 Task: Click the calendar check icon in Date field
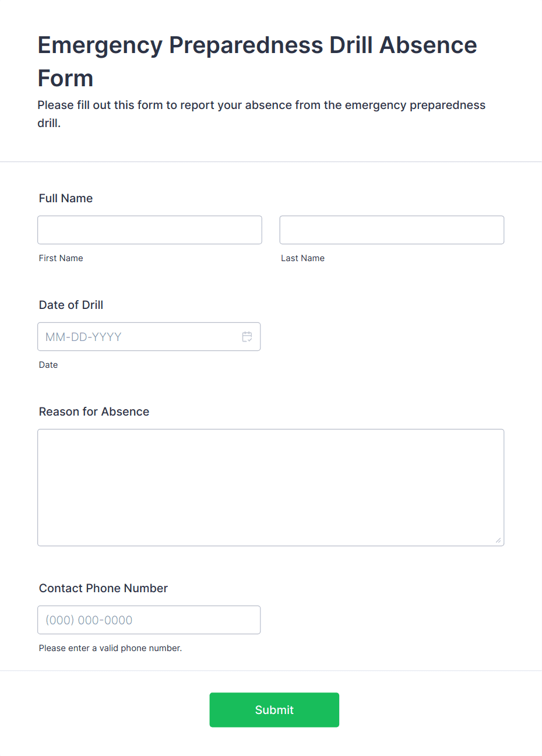click(x=247, y=336)
